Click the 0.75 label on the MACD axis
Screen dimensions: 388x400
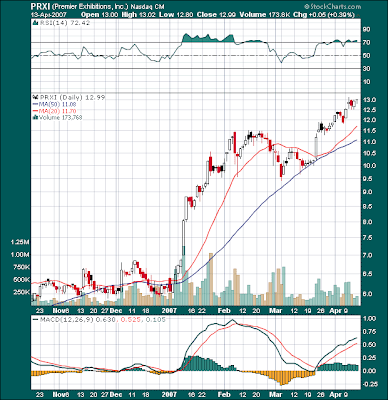click(370, 332)
